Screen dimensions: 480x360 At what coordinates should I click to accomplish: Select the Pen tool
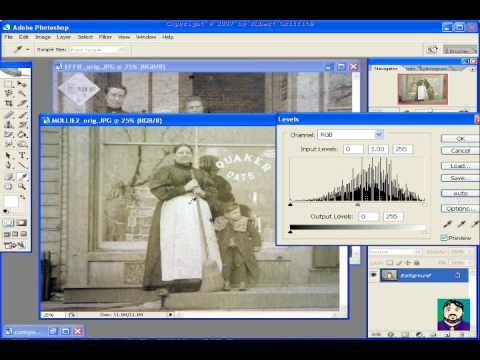point(9,165)
